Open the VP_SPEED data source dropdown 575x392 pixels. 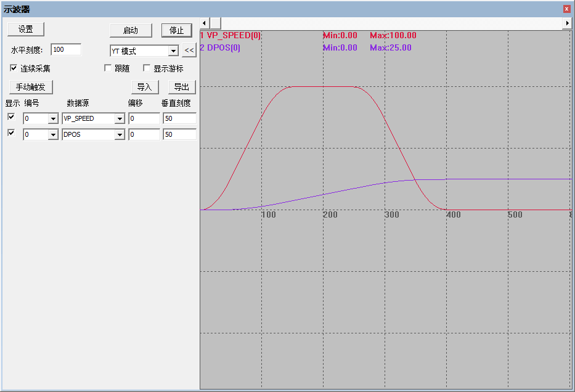121,118
